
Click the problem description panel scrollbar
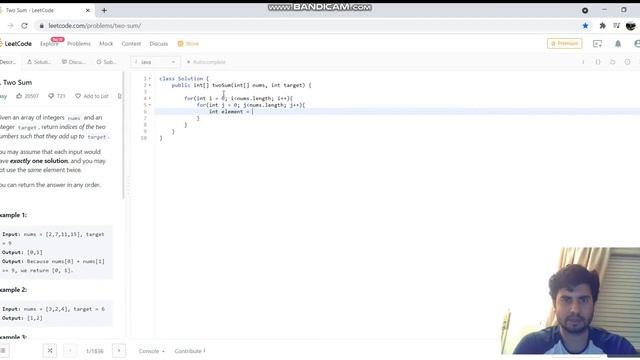tap(123, 136)
